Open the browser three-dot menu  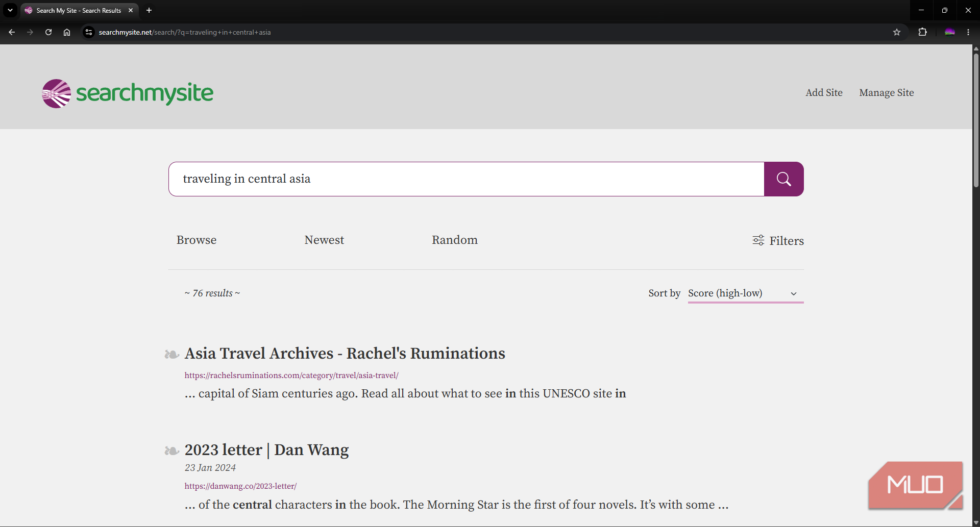click(968, 32)
